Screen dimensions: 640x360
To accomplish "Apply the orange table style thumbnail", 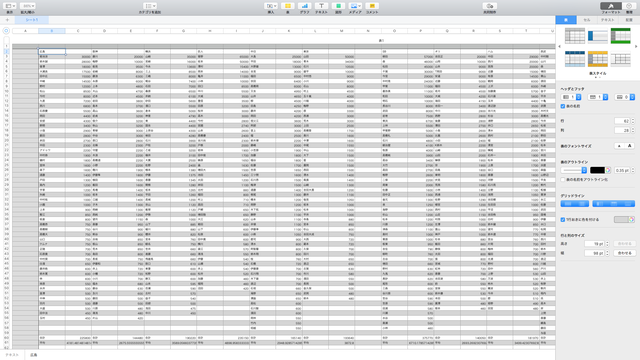I will tap(598, 59).
